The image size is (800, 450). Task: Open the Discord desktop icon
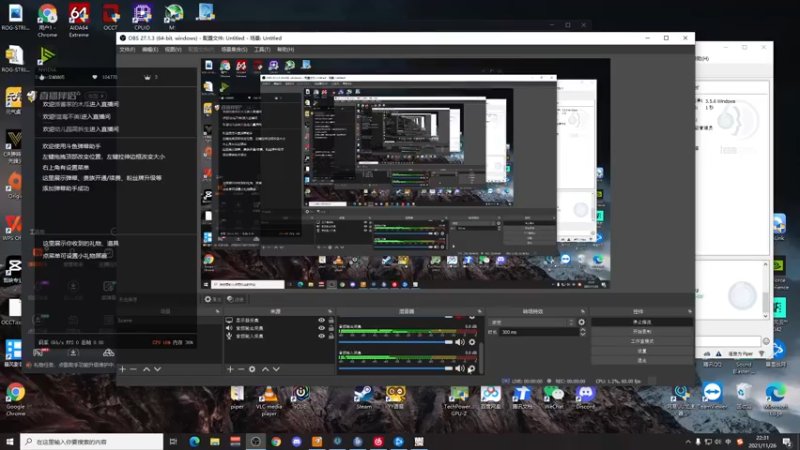(x=585, y=398)
